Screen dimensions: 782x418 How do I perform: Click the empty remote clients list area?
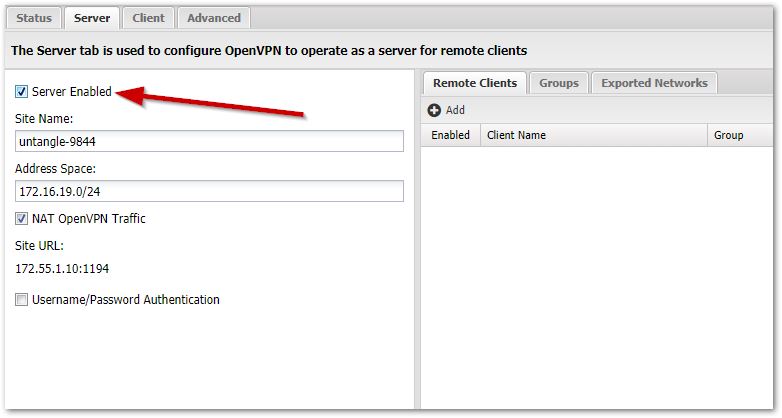pos(597,270)
